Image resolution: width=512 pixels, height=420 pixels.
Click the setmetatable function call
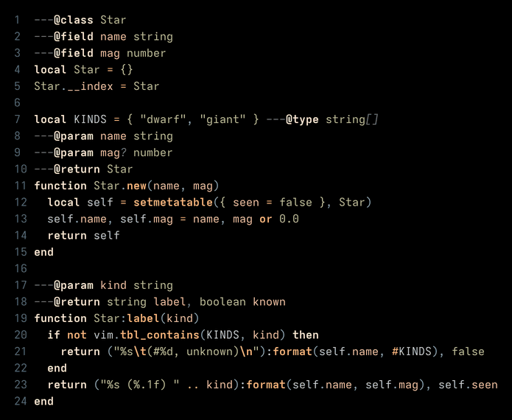point(173,202)
